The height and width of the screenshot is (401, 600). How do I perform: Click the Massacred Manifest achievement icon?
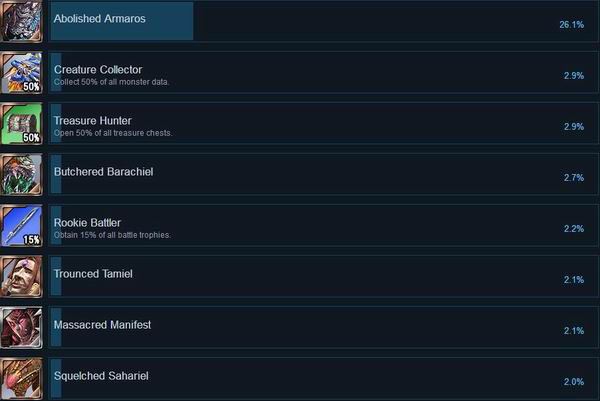click(x=21, y=327)
